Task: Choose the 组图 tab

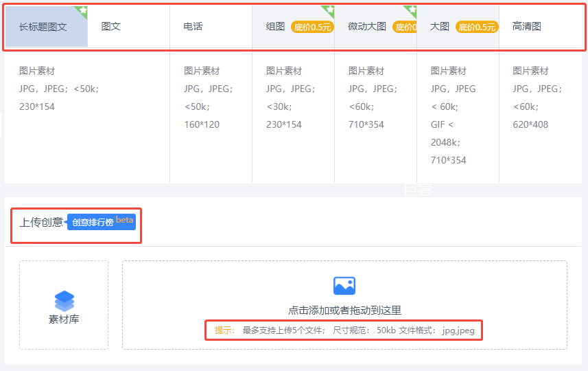Action: [x=275, y=27]
